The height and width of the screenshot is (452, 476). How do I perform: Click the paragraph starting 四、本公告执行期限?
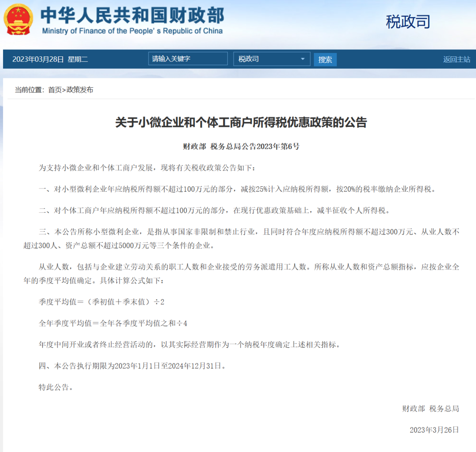click(132, 366)
